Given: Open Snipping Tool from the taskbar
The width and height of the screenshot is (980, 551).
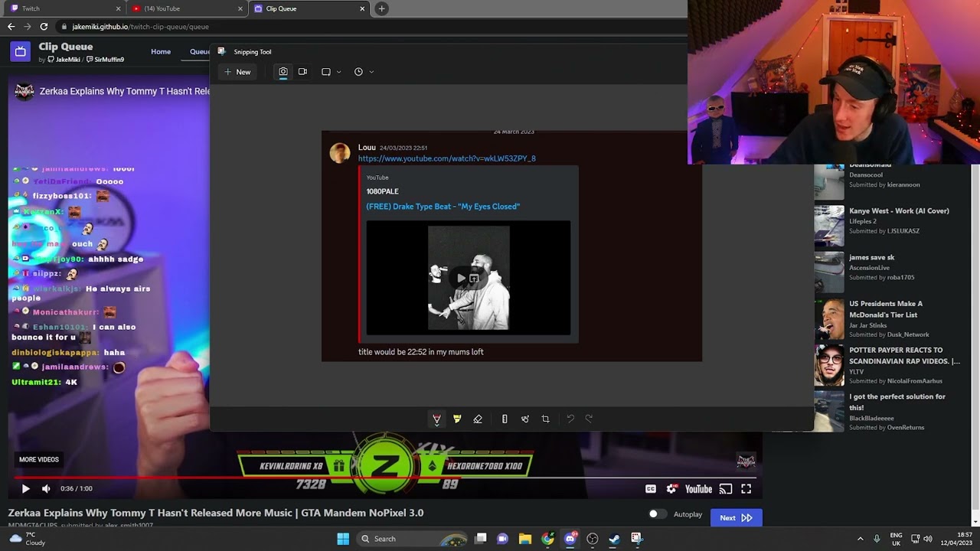Looking at the screenshot, I should click(x=636, y=539).
